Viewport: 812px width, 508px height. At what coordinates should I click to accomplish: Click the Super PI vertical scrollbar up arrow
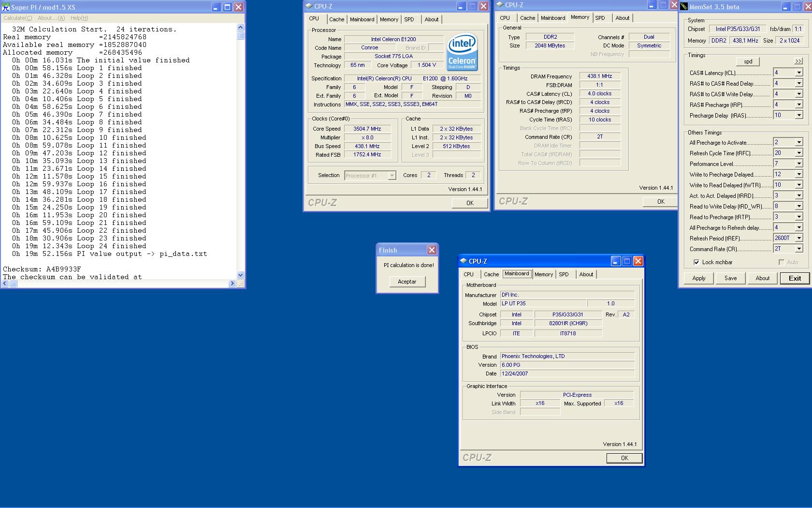(241, 28)
